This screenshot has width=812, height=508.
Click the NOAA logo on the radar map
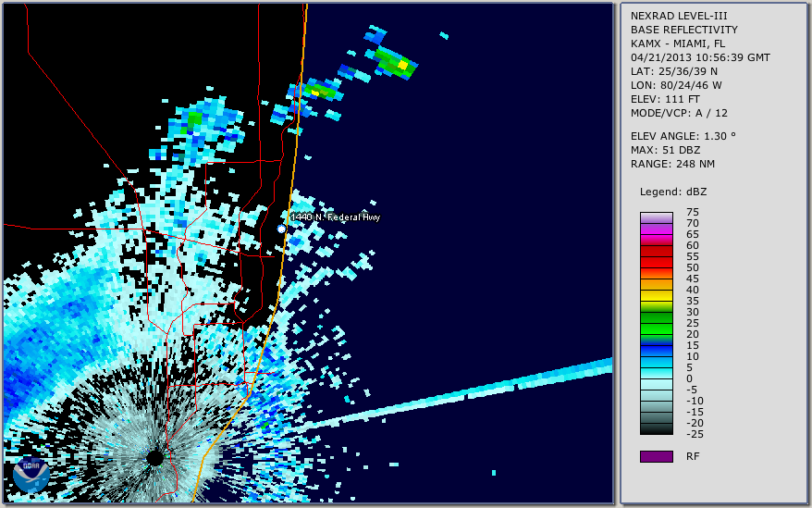click(x=31, y=475)
